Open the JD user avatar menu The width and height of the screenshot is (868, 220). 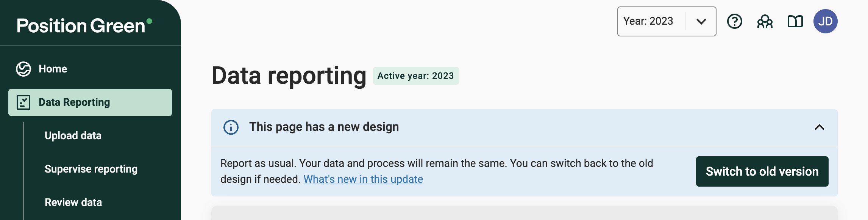pyautogui.click(x=825, y=22)
